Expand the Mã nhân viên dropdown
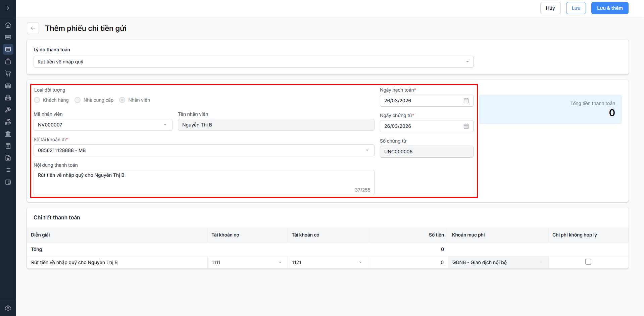The height and width of the screenshot is (316, 644). point(103,125)
